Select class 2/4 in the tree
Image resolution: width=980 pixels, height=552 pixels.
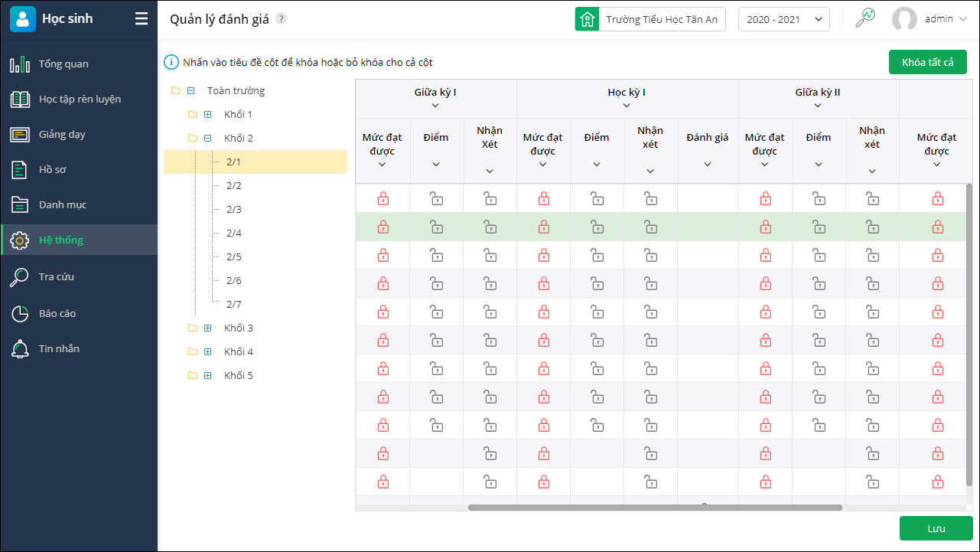pyautogui.click(x=234, y=234)
